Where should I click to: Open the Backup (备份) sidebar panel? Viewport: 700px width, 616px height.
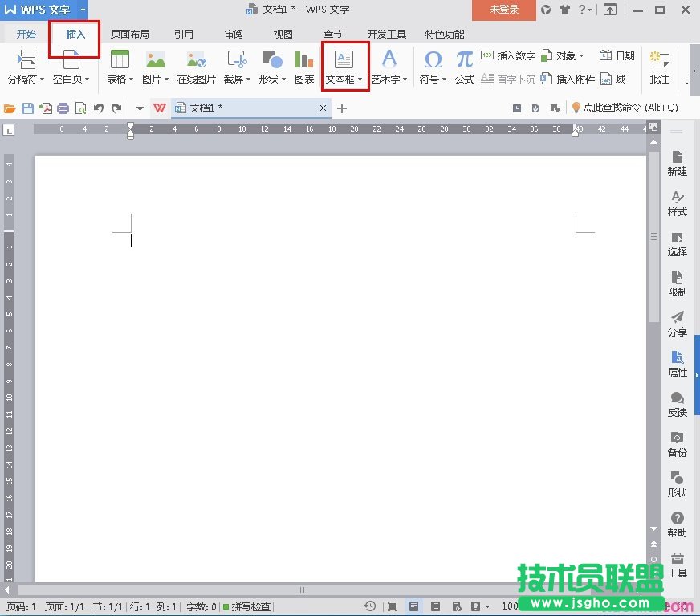tap(678, 445)
